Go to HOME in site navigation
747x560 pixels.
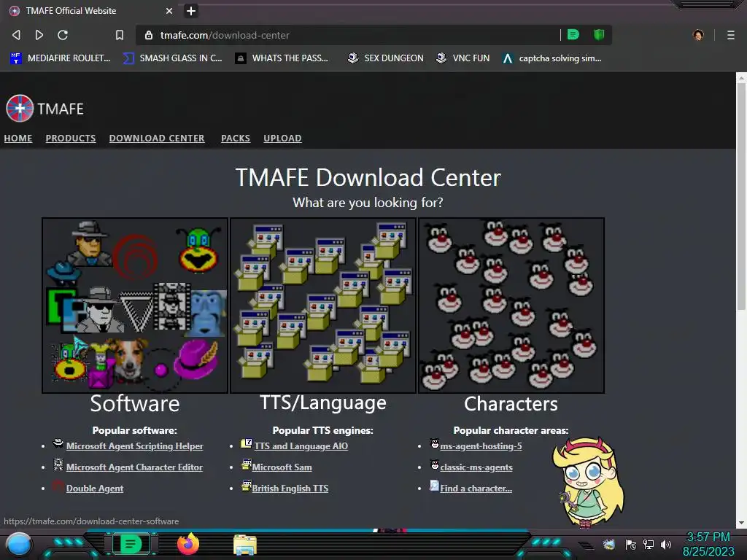[18, 138]
